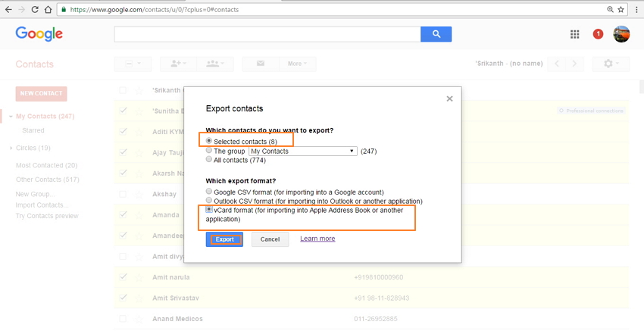Image resolution: width=644 pixels, height=331 pixels.
Task: Open the My Contacts group dropdown
Action: pyautogui.click(x=302, y=151)
